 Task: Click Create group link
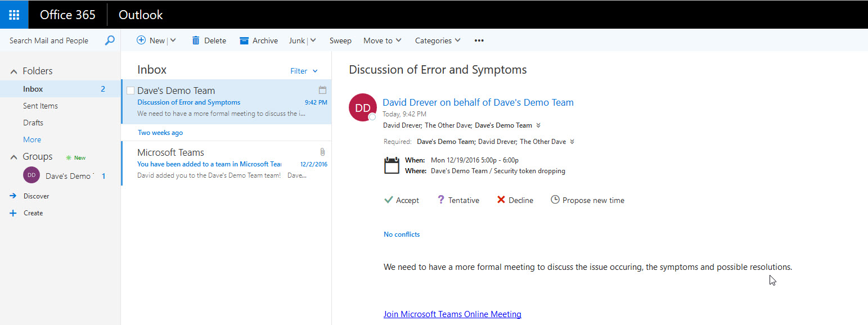click(x=33, y=213)
